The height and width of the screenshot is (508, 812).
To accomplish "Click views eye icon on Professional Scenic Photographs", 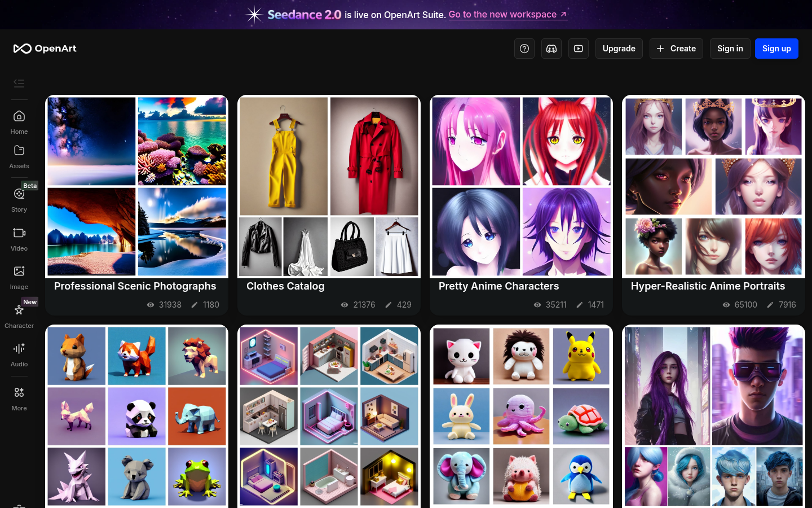I will pyautogui.click(x=151, y=305).
